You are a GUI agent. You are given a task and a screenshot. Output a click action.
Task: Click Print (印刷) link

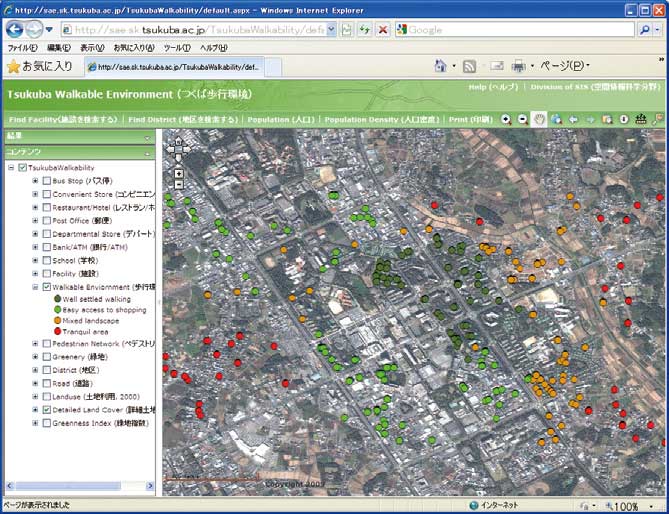(x=471, y=119)
